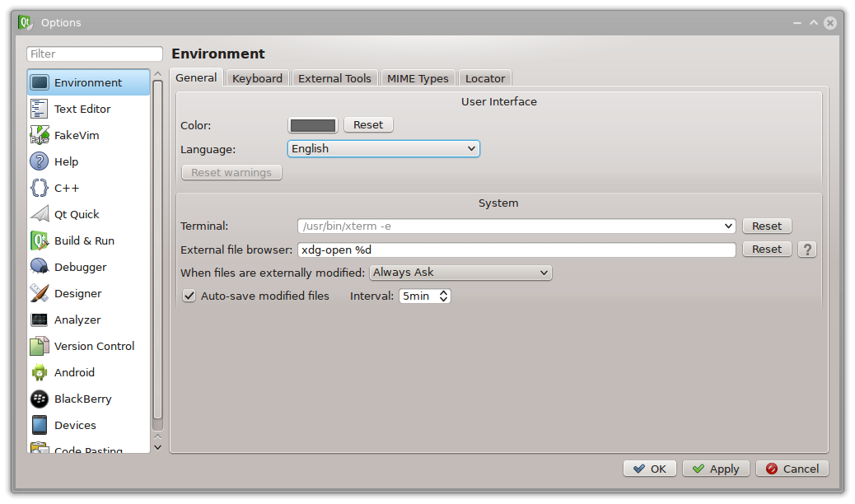Expand the externally modified files dropdown
The width and height of the screenshot is (855, 504).
pos(460,273)
